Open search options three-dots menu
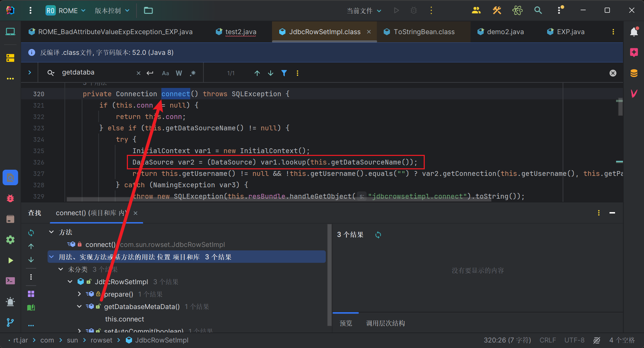644x348 pixels. point(298,73)
